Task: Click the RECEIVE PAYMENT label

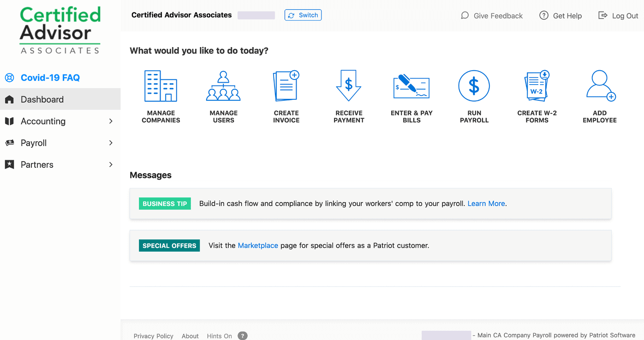Action: (x=349, y=116)
